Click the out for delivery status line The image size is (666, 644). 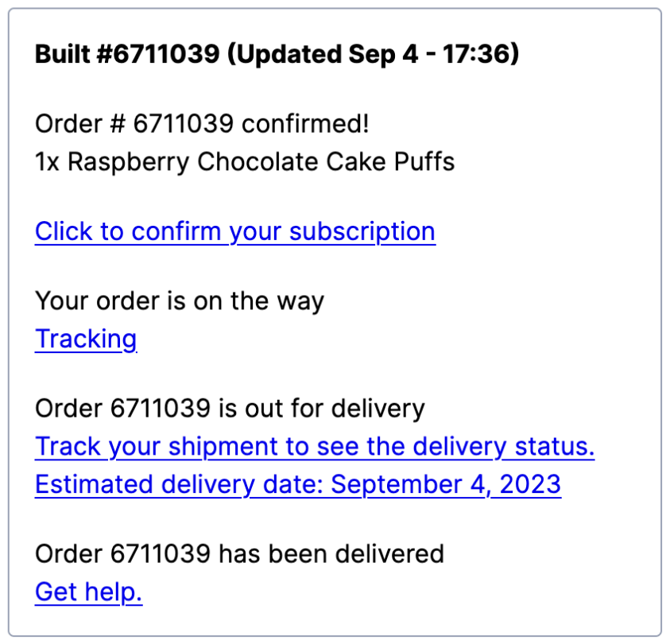pyautogui.click(x=230, y=409)
